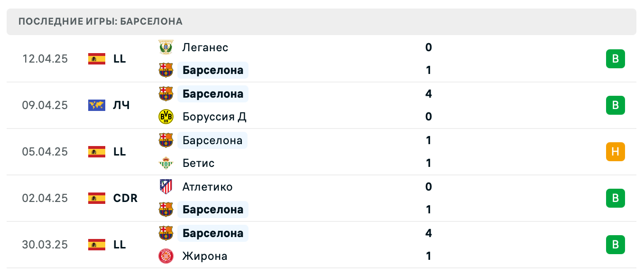
Task: Click the score 4 of Barcelona-Girona match
Action: 428,233
